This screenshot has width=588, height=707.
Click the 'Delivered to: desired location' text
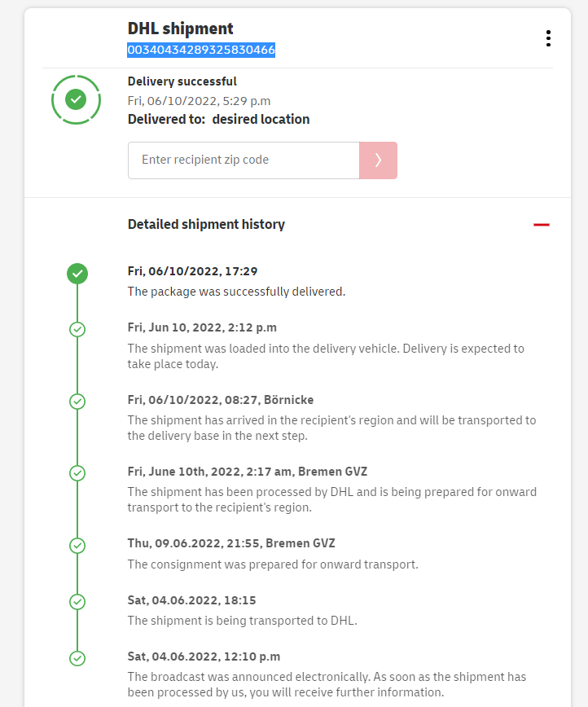click(218, 119)
